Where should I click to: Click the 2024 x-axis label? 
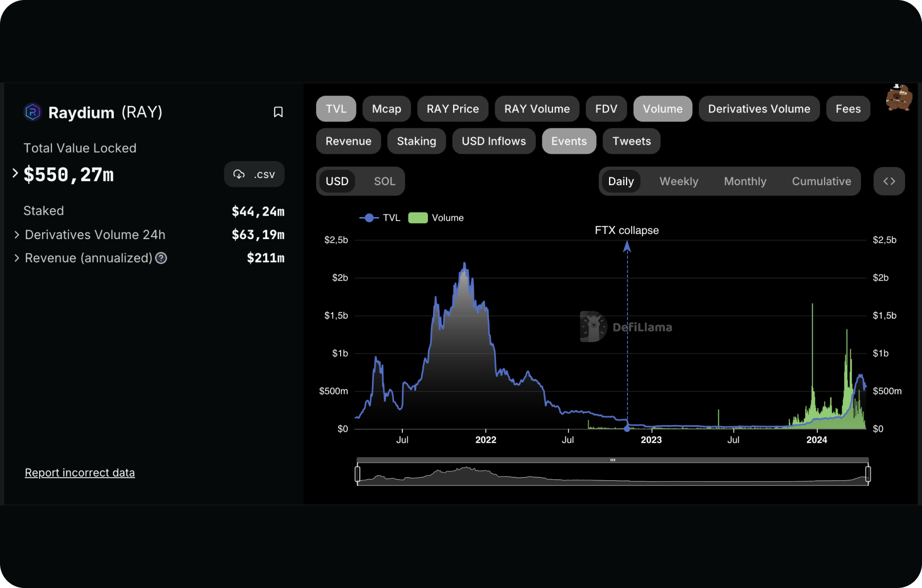pyautogui.click(x=816, y=440)
